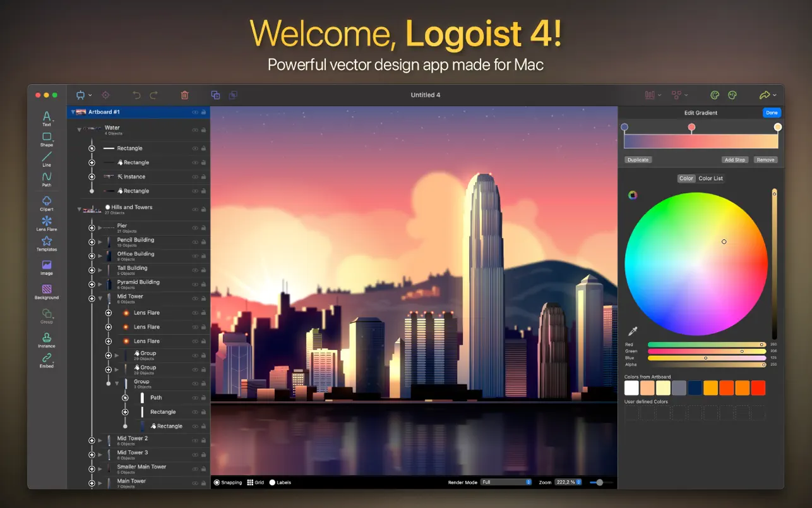This screenshot has height=508, width=812.
Task: Click the lock icon on Water layer
Action: point(203,129)
